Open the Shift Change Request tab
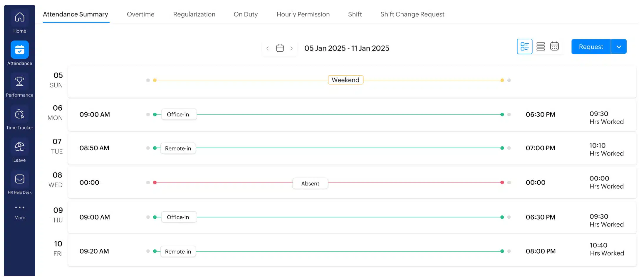Screen dimensions: 644x277 click(x=412, y=14)
